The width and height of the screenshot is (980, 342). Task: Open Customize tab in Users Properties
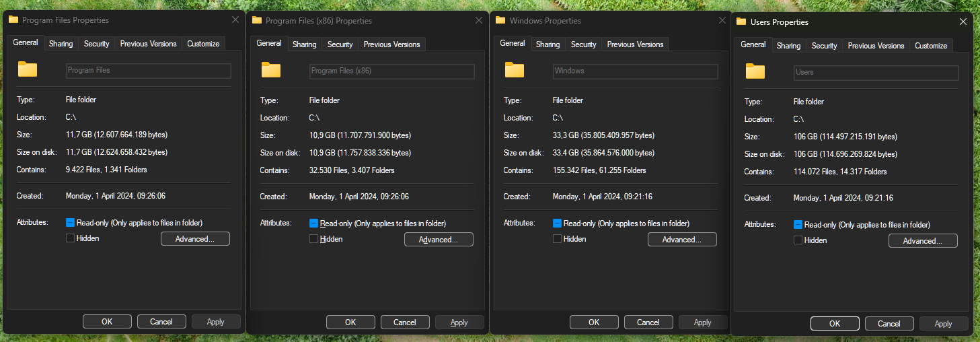(931, 46)
